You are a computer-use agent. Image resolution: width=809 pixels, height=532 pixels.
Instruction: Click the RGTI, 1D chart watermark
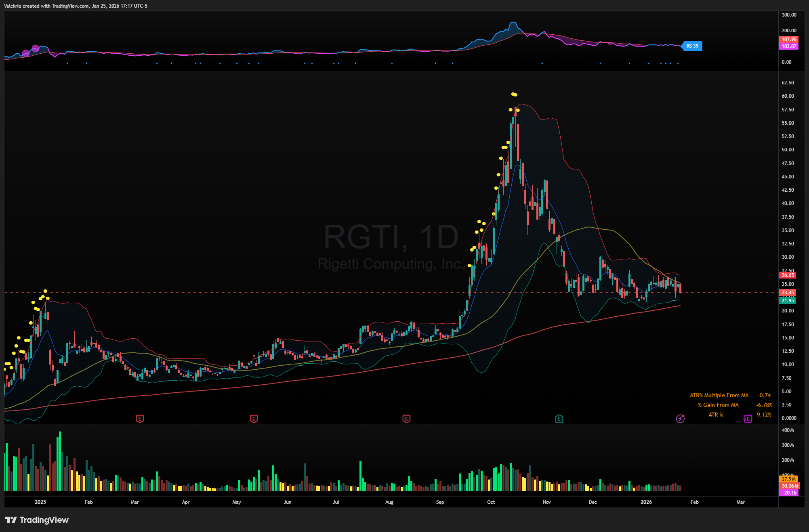[x=391, y=237]
